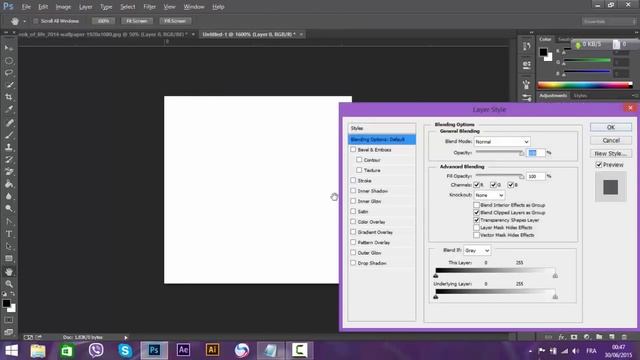Select the Paint Bucket tool

(x=9, y=184)
